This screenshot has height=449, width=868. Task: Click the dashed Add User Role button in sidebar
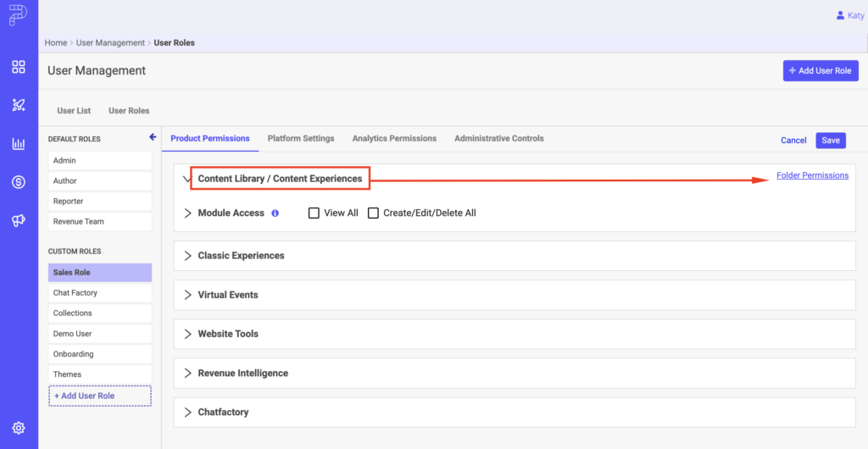[x=100, y=396]
